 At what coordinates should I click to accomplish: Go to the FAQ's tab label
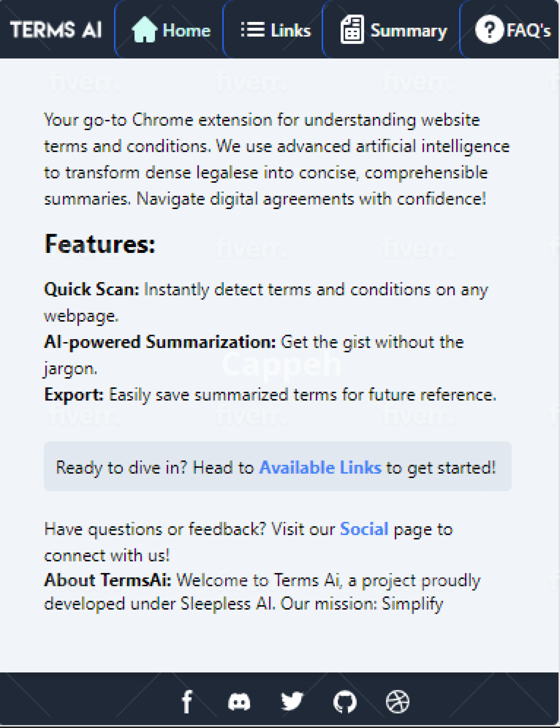pyautogui.click(x=529, y=31)
